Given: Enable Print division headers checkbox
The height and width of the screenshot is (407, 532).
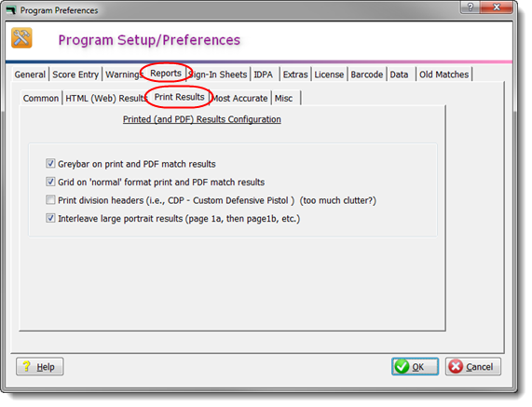Looking at the screenshot, I should tap(50, 199).
